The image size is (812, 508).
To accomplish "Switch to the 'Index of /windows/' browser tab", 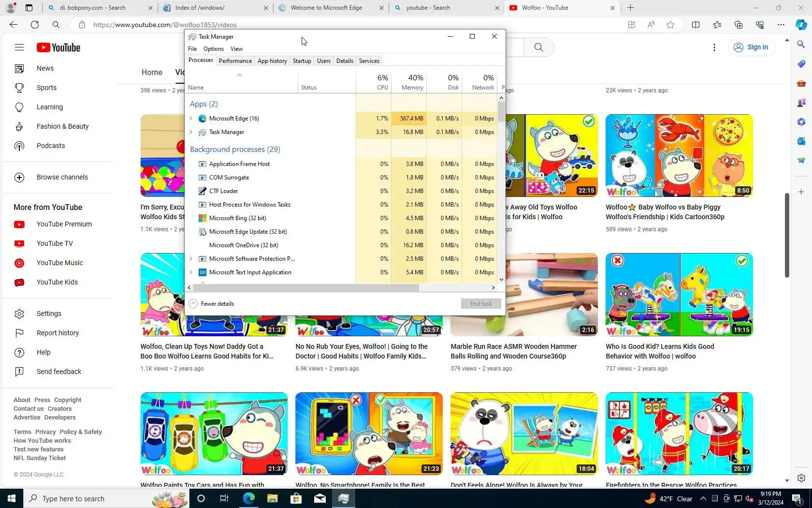I will click(215, 8).
